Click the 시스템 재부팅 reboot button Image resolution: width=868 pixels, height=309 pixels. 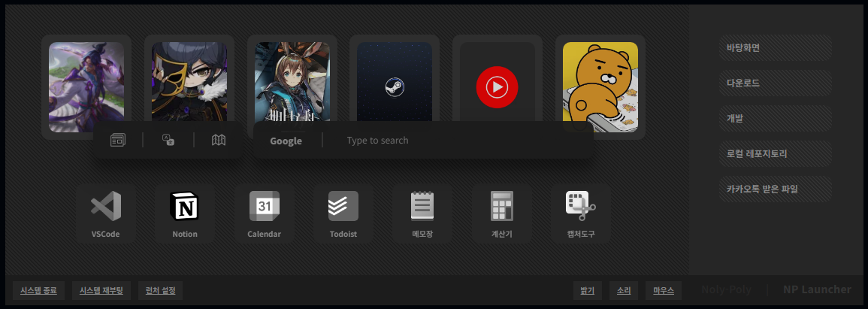pos(101,290)
